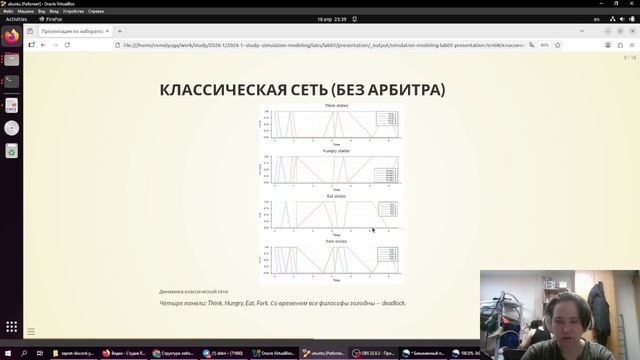Select the presentation browser tab
The width and height of the screenshot is (640, 360).
pos(76,31)
